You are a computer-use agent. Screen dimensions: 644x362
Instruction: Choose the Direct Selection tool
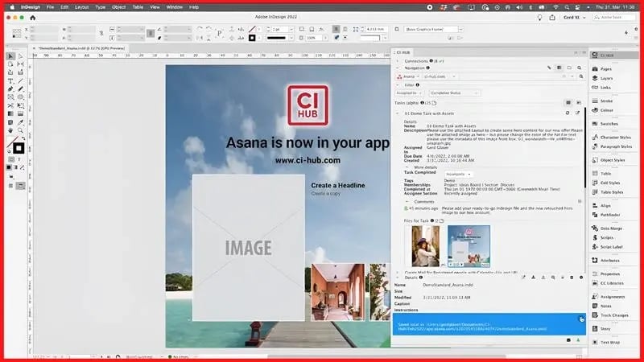[x=21, y=56]
